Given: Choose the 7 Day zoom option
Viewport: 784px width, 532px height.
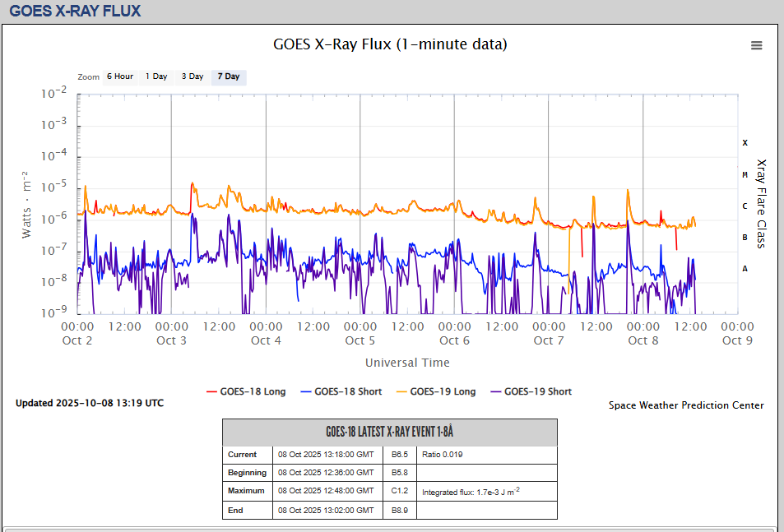Looking at the screenshot, I should [x=229, y=76].
